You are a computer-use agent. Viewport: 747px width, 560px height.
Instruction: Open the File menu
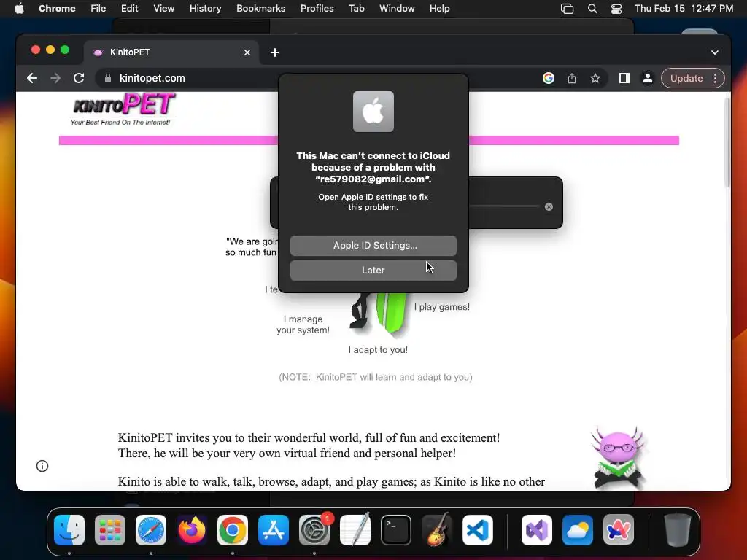pos(98,9)
